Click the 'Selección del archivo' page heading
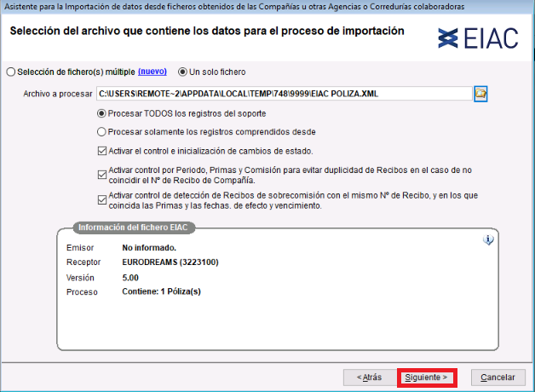Viewport: 535px width, 392px height. pos(207,31)
